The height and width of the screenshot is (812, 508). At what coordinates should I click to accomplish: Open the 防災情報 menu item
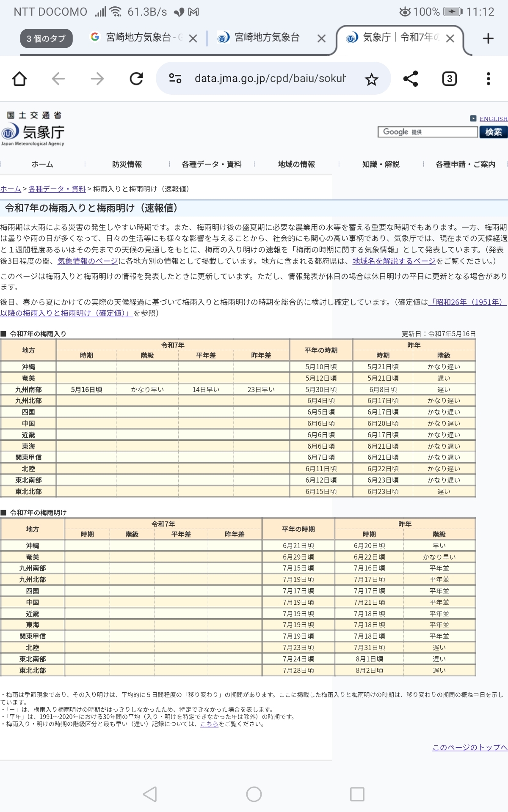click(x=127, y=164)
